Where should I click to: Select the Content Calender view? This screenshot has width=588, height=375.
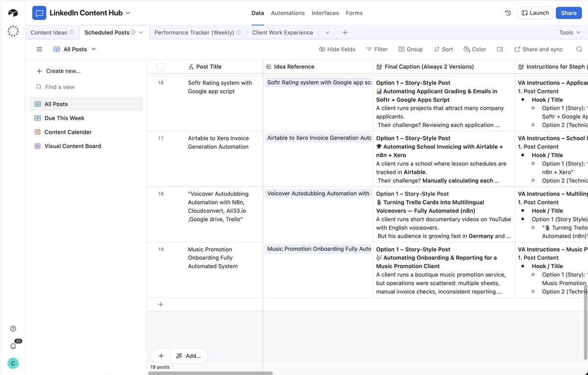[86, 132]
